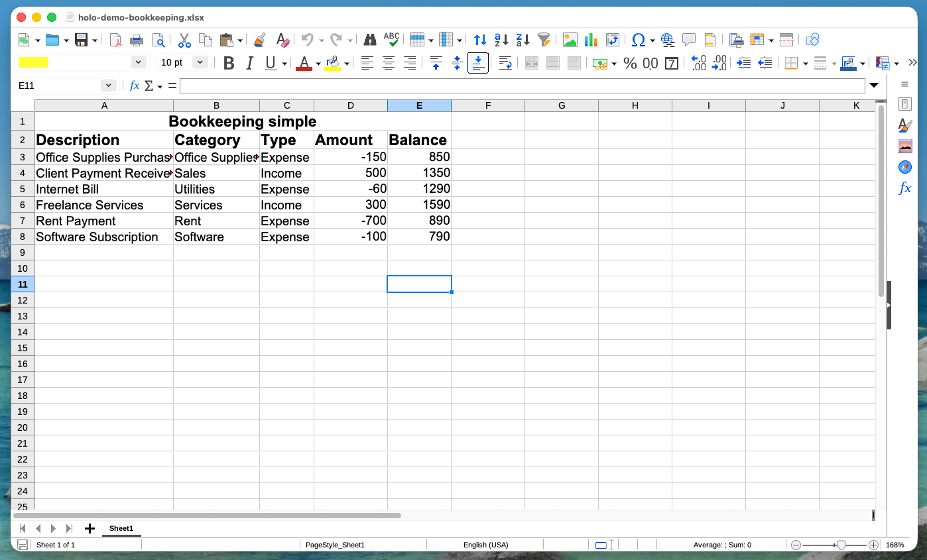The height and width of the screenshot is (560, 927).
Task: Toggle Align Right
Action: [x=410, y=63]
